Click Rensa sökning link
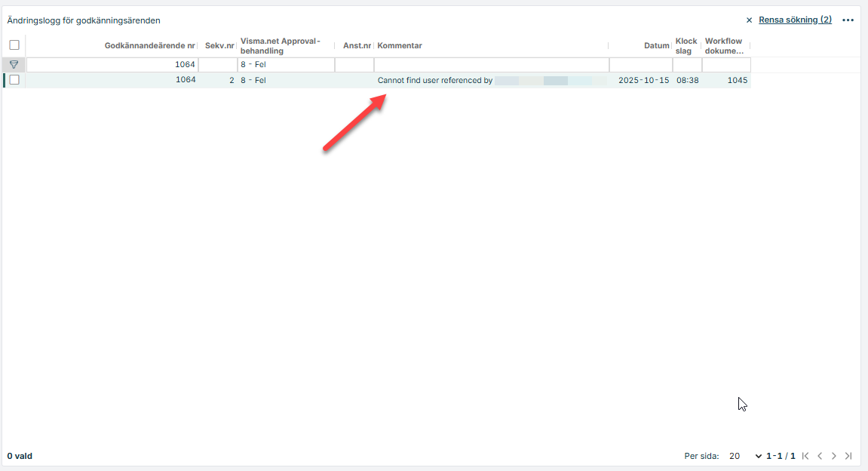Screen dimensions: 868x471 point(795,20)
